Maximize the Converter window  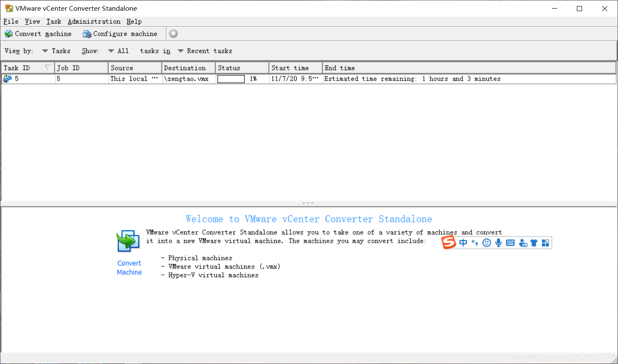point(579,9)
